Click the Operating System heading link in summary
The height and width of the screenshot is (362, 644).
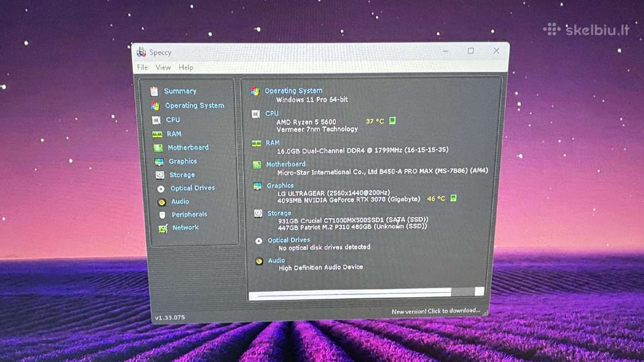(294, 91)
